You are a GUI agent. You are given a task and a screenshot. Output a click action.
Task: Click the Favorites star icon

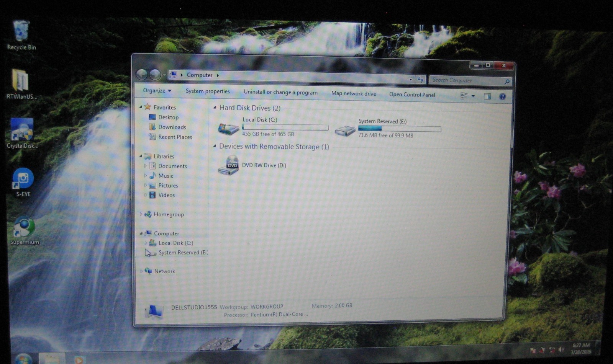point(148,107)
